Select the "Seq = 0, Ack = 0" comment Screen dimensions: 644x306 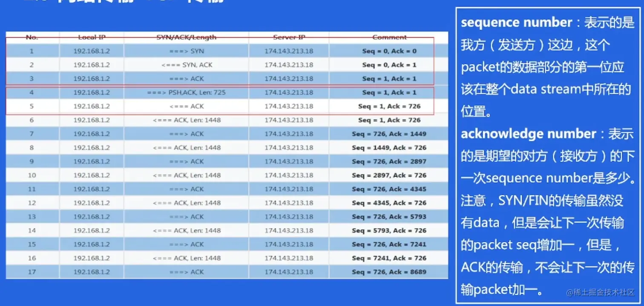[x=389, y=51]
